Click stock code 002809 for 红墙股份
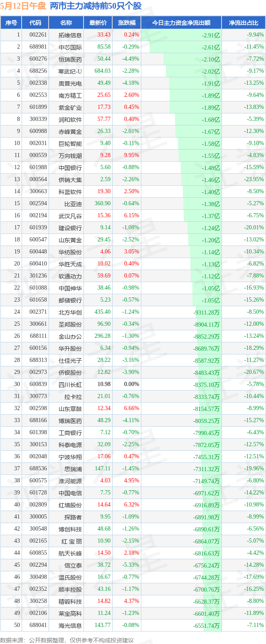 point(38,505)
